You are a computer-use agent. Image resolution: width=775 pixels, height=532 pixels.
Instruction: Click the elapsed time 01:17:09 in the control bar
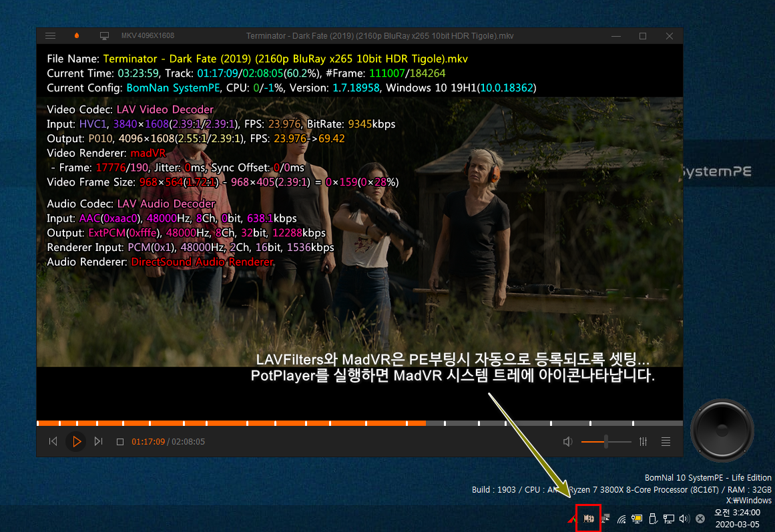[148, 441]
